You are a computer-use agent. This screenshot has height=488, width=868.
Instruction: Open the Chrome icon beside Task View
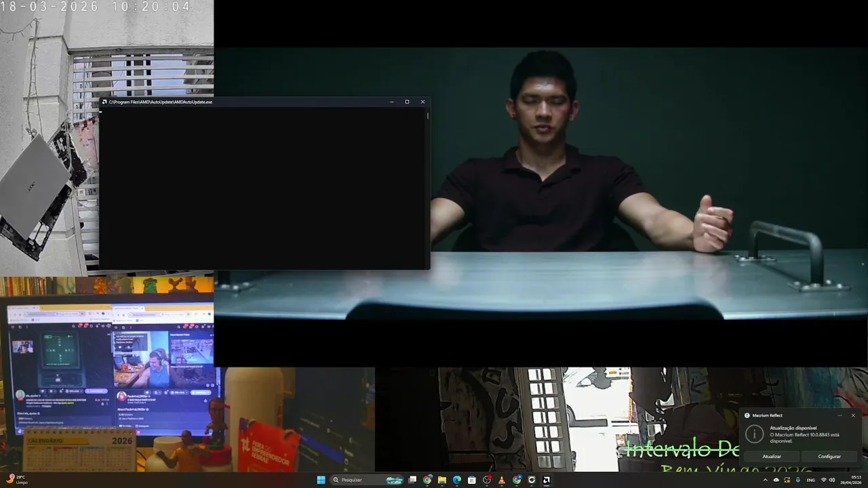coord(427,480)
